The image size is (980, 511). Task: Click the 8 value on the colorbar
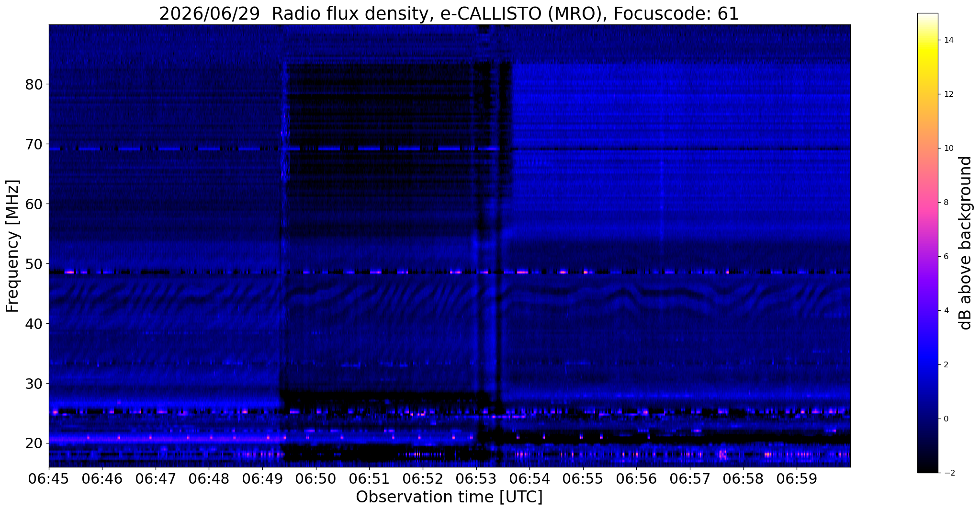pos(946,202)
